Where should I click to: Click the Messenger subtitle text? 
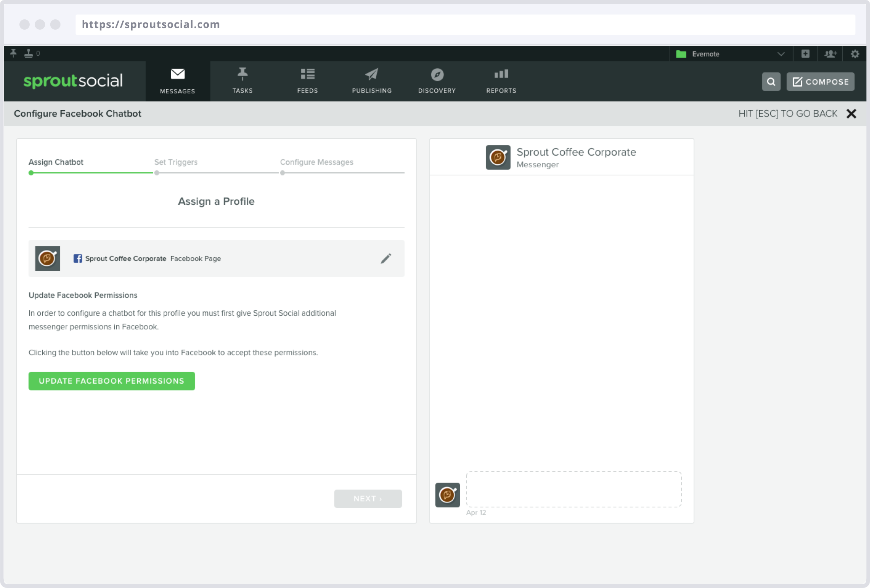[x=537, y=165]
